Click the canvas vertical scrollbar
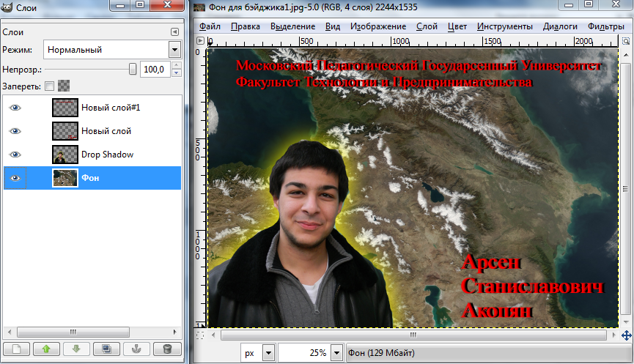 tap(625, 189)
